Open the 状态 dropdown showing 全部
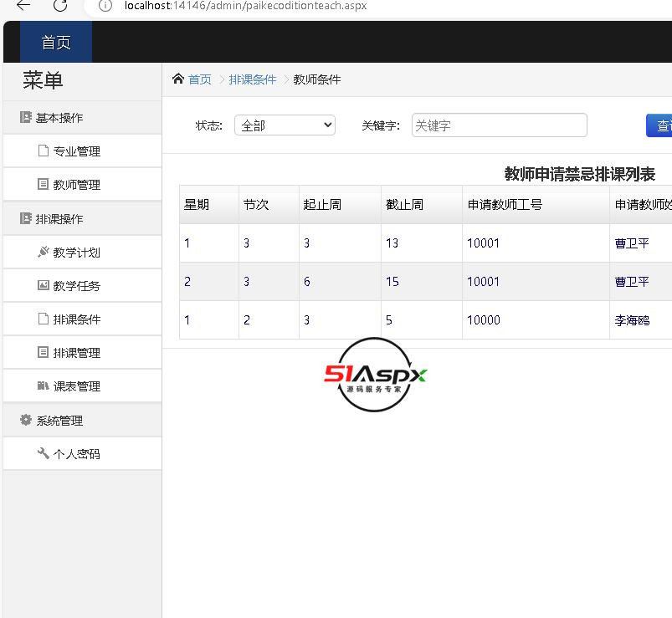The height and width of the screenshot is (618, 672). tap(285, 125)
